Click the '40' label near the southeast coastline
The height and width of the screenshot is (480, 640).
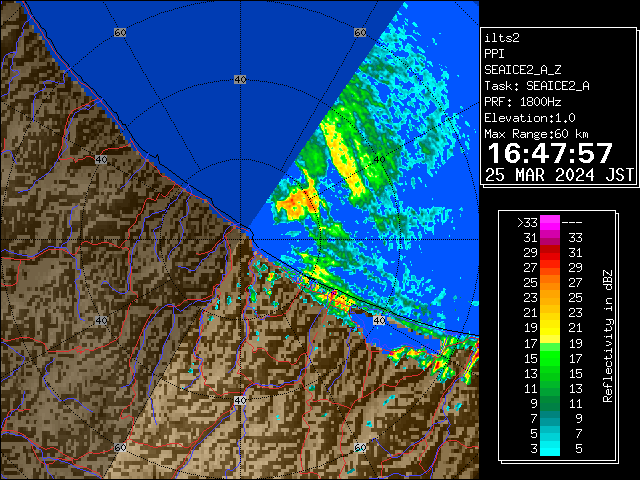[379, 320]
